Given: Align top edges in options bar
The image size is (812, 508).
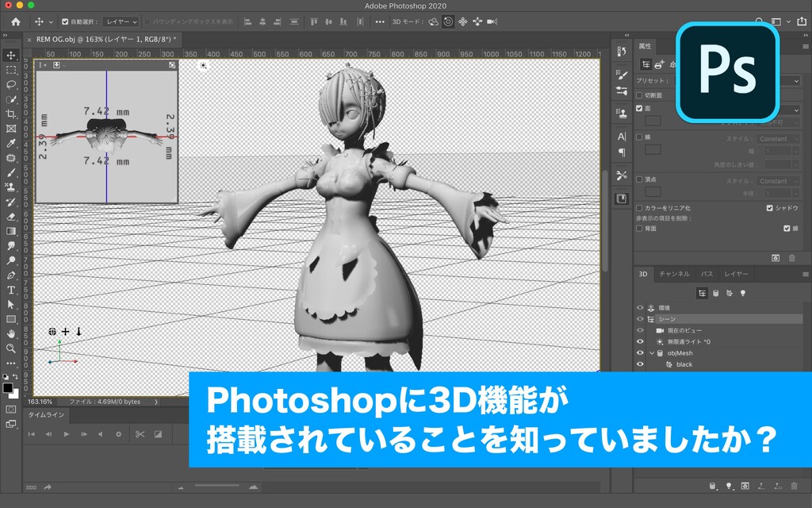Looking at the screenshot, I should [314, 21].
